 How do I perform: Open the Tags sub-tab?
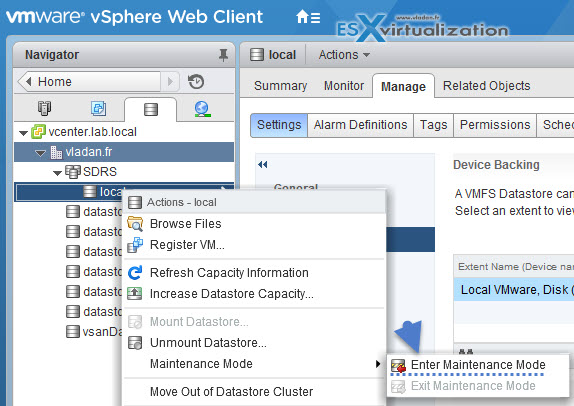pos(433,125)
